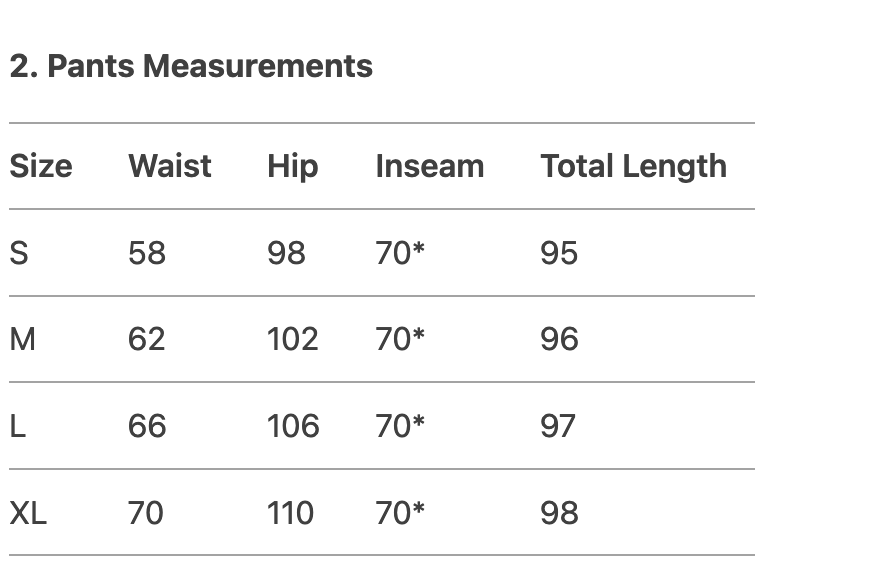Viewport: 876px width, 578px height.
Task: Click hip value 102 for size M
Action: tap(292, 340)
